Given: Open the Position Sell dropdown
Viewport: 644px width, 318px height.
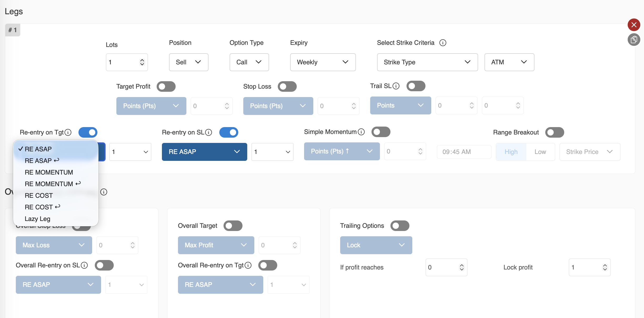Looking at the screenshot, I should [189, 62].
